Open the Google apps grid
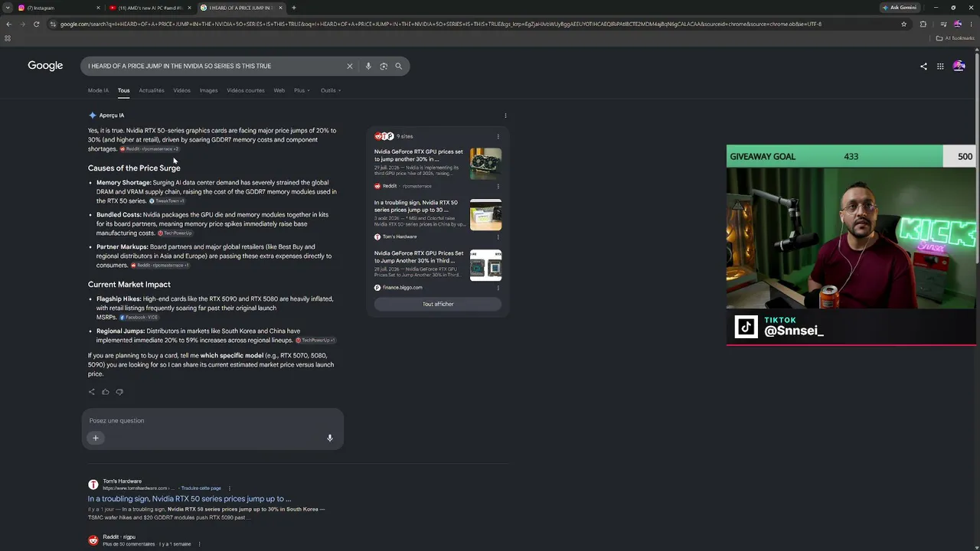Viewport: 980px width, 551px height. 940,67
